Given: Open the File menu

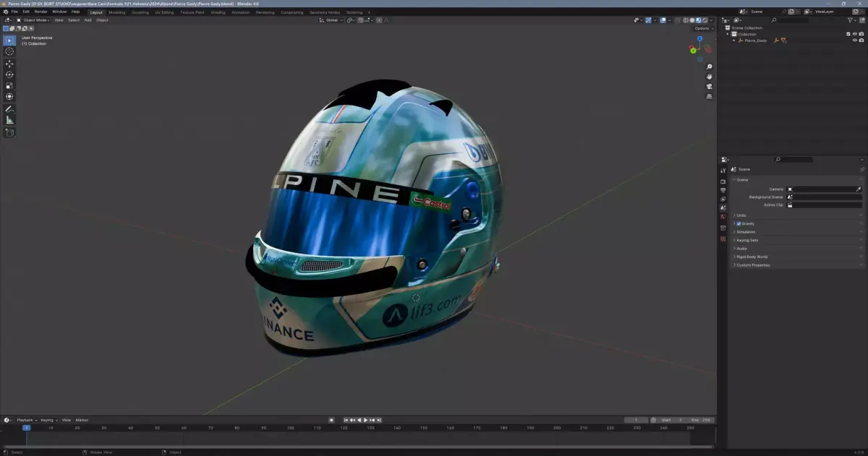Looking at the screenshot, I should coord(14,12).
